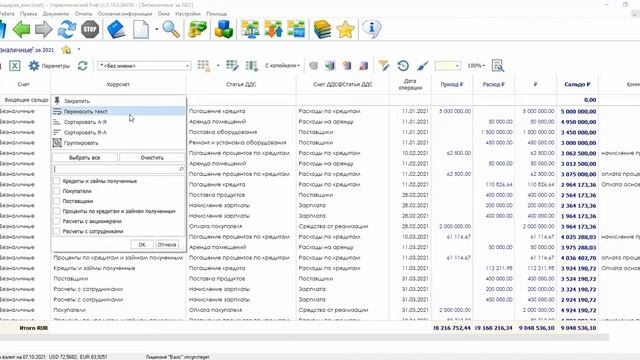This screenshot has height=360, width=640.
Task: Click the gray forward arrow icon
Action: click(x=44, y=29)
